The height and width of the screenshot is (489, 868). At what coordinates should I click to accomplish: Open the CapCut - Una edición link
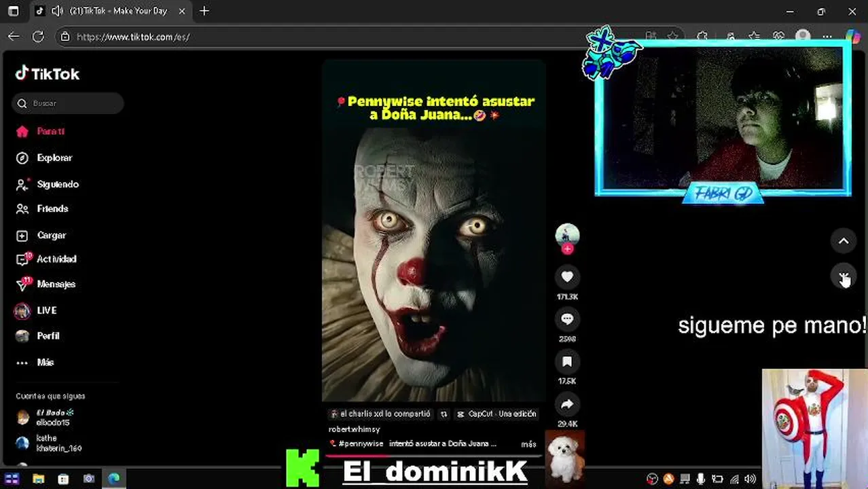(496, 414)
